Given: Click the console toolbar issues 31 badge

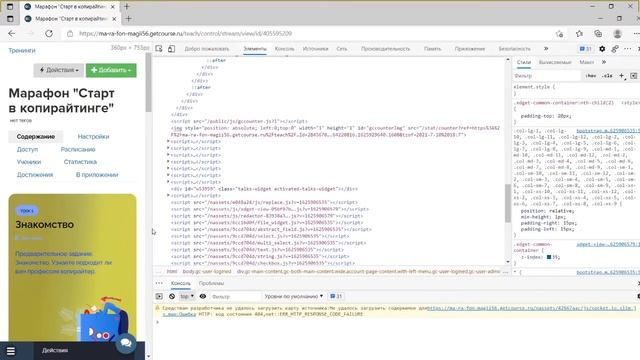Looking at the screenshot, I should [x=336, y=296].
